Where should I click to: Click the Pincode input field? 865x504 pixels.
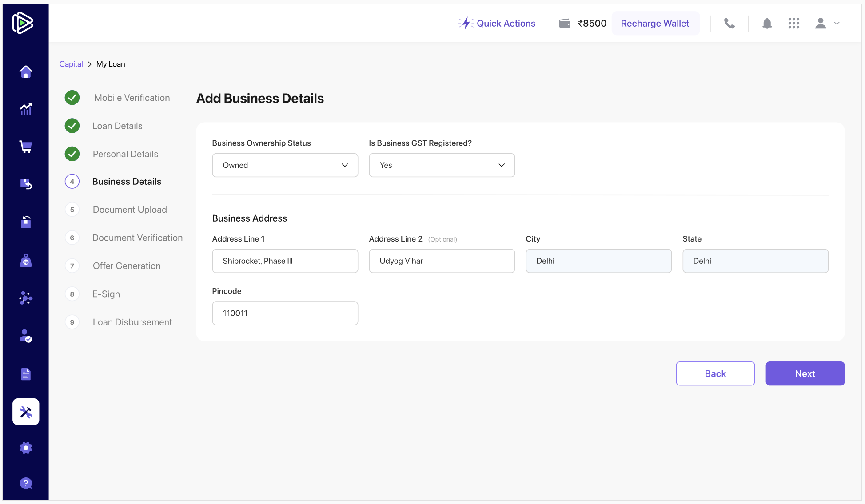tap(285, 313)
